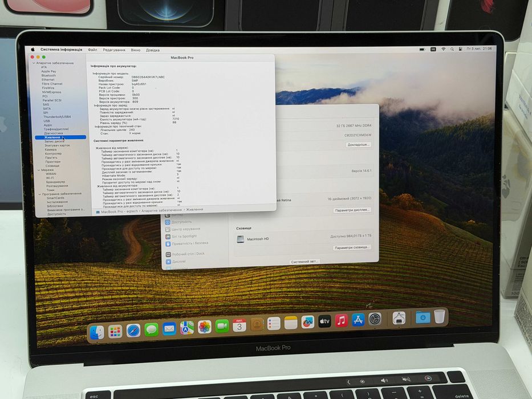Open the Довідка menu
Screen dimensions: 532x399
[153, 50]
